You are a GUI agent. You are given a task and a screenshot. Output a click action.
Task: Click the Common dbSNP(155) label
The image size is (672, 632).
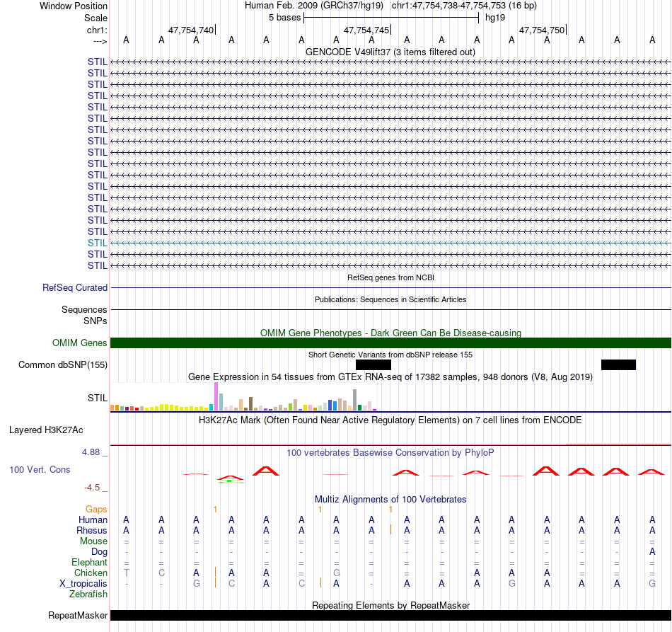pyautogui.click(x=62, y=365)
